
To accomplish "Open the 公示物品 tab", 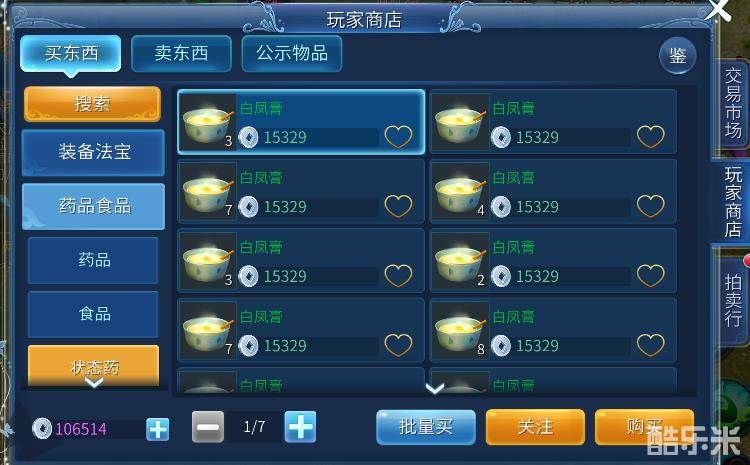I will click(292, 53).
